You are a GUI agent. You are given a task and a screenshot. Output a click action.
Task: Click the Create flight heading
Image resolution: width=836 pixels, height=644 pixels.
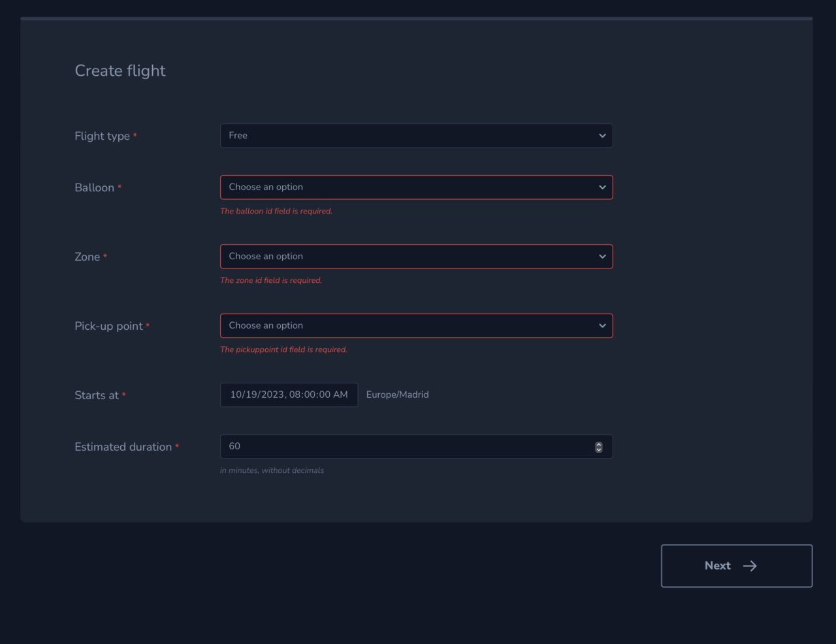[120, 70]
